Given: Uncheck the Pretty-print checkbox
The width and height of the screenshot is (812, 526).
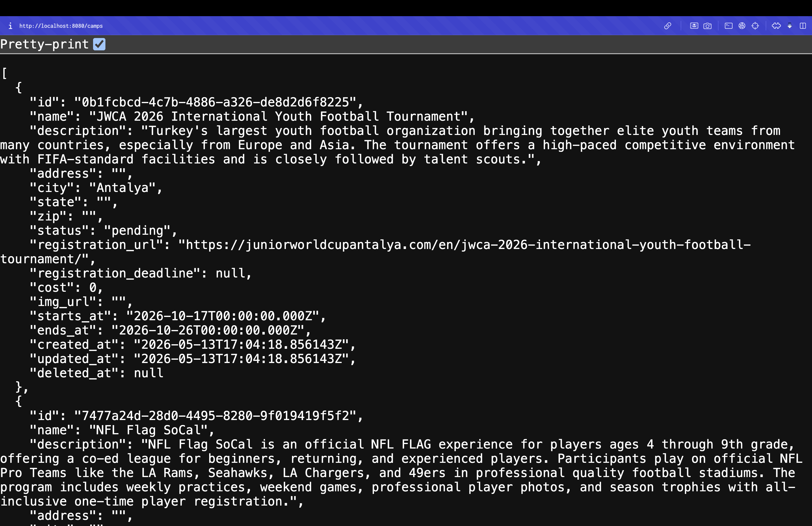Looking at the screenshot, I should tap(99, 44).
